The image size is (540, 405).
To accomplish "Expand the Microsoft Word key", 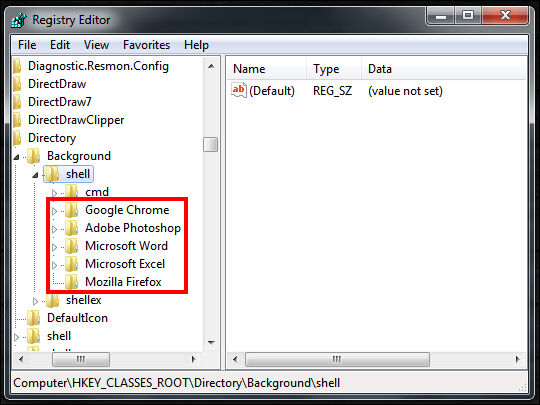I will pyautogui.click(x=54, y=247).
